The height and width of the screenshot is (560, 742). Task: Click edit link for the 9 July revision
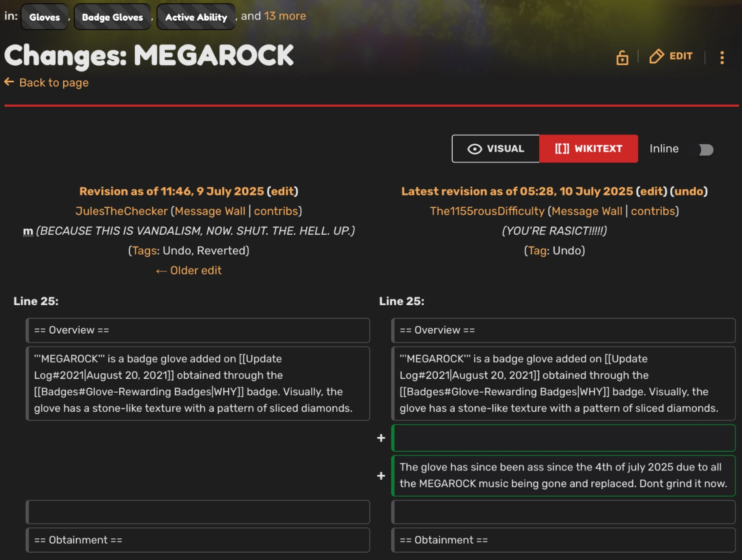[282, 191]
